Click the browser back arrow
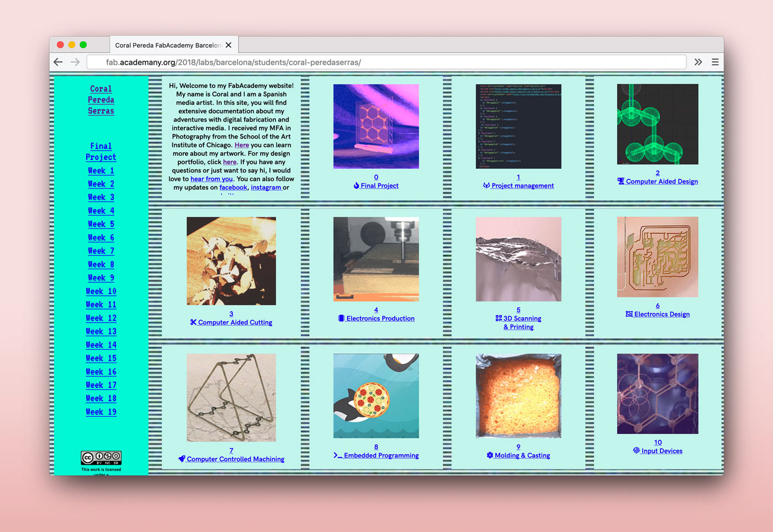Viewport: 773px width, 532px height. 58,62
